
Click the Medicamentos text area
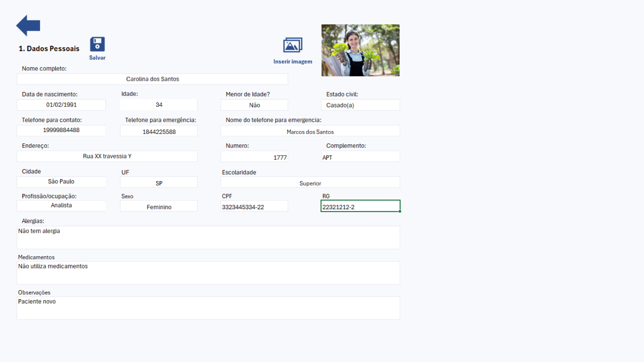tap(208, 273)
